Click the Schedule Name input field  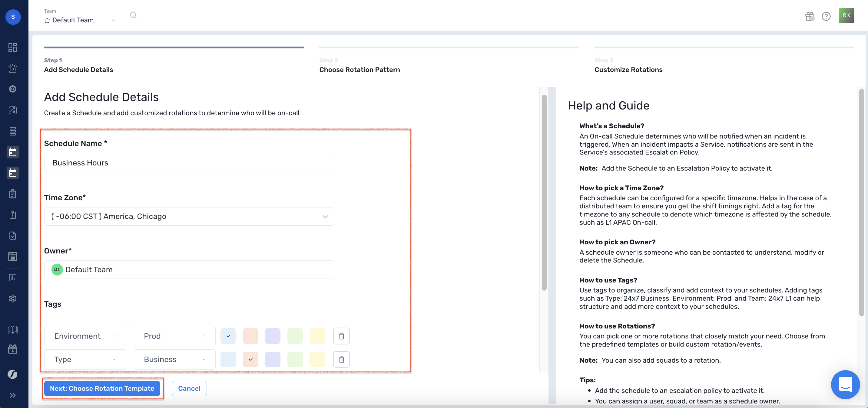tap(189, 163)
